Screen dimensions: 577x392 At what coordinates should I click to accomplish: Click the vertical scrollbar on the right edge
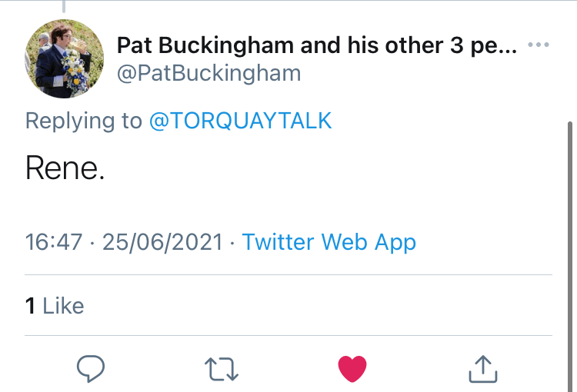tap(570, 192)
